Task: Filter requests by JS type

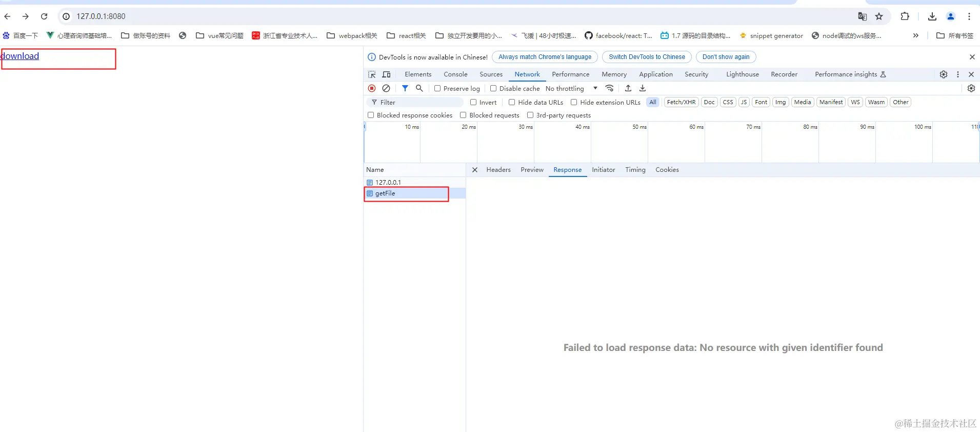Action: tap(744, 102)
